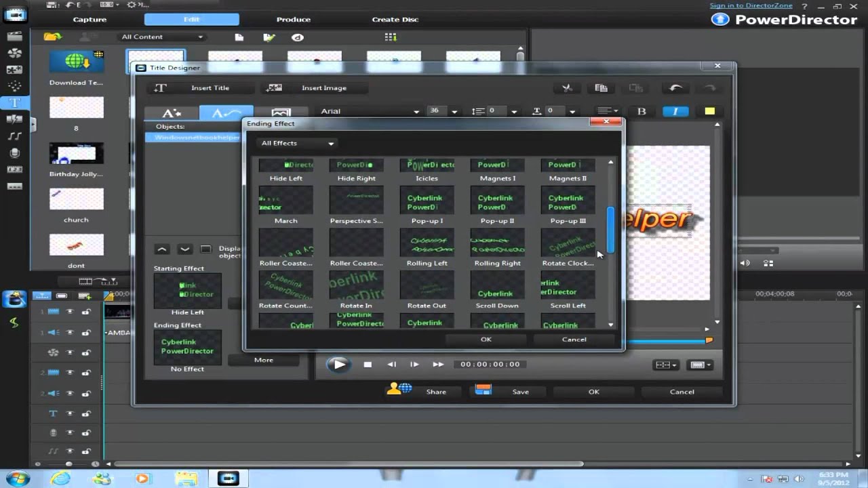868x488 pixels.
Task: Click Insert Image button
Action: pos(314,87)
